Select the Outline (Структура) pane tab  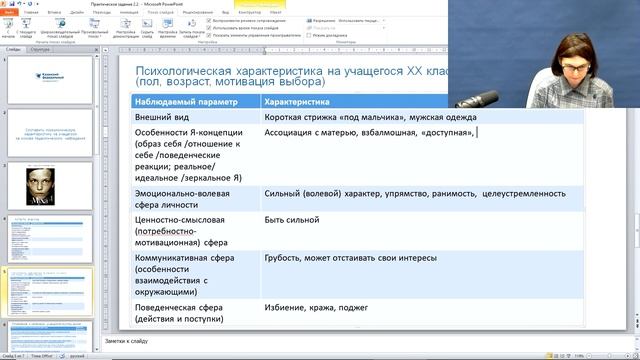[40, 49]
